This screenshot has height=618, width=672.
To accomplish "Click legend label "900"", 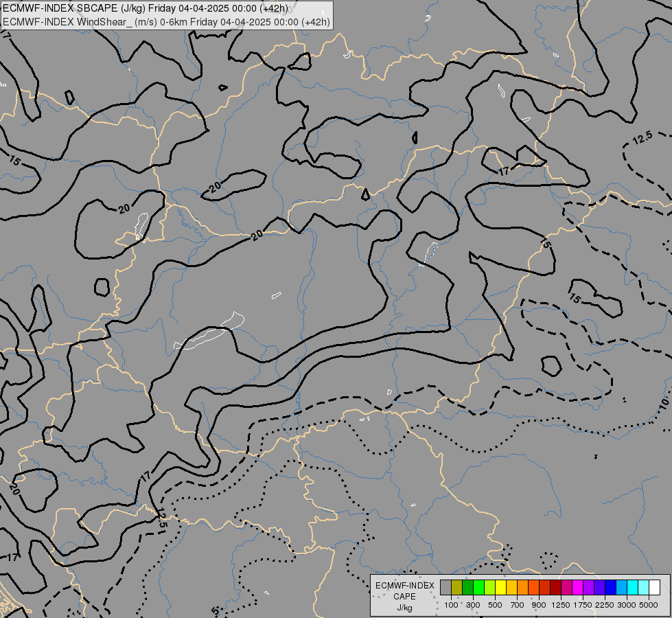I will [x=539, y=605].
